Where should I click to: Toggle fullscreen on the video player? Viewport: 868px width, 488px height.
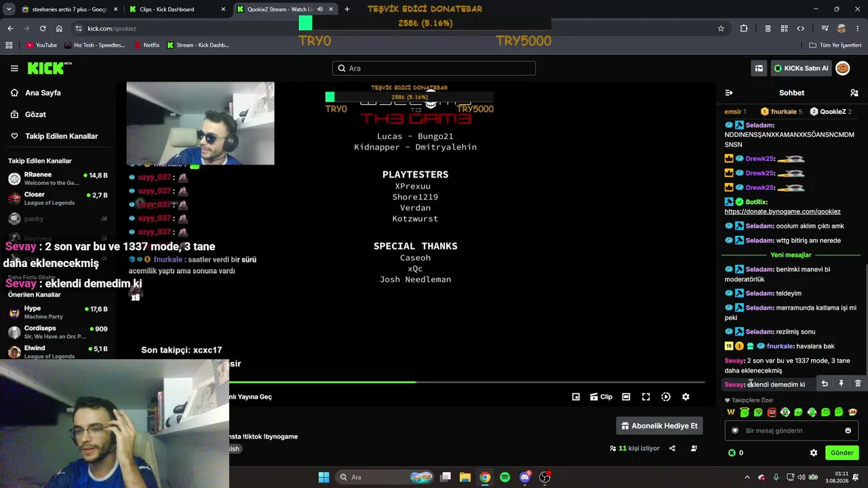646,396
